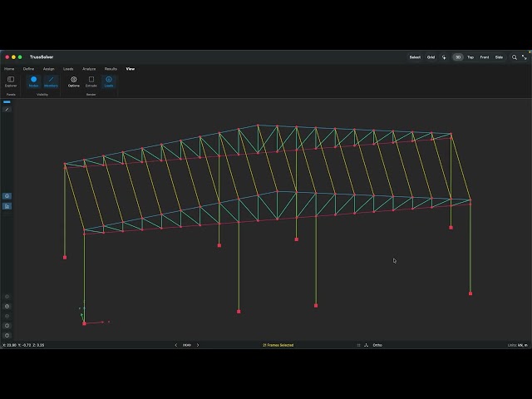Toggle the Grid button
The height and width of the screenshot is (399, 532).
tap(431, 57)
